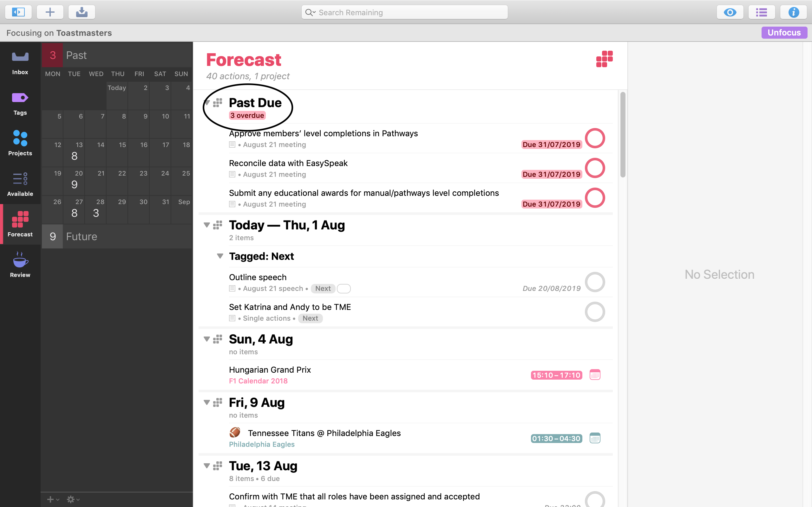Switch to Available perspective

tap(19, 183)
